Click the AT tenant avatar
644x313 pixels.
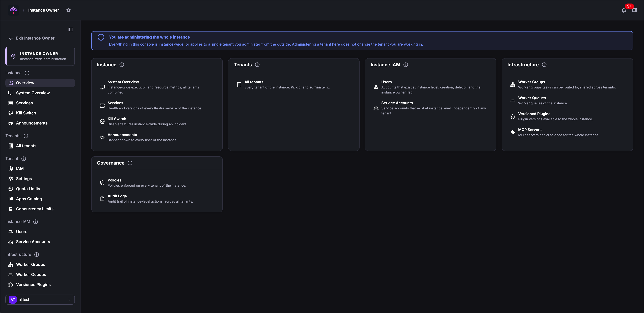pyautogui.click(x=13, y=299)
